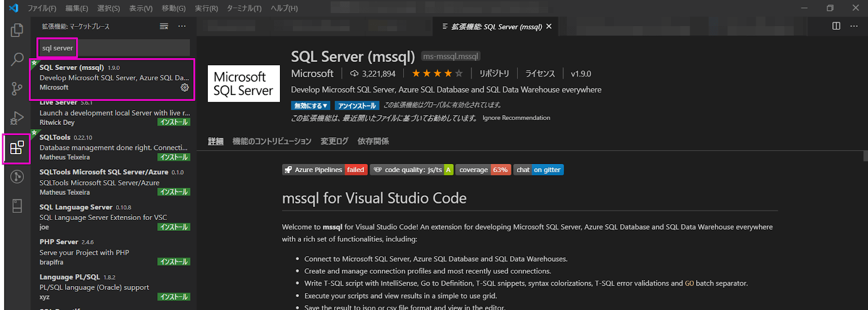Image resolution: width=868 pixels, height=310 pixels.
Task: Select the SQLTools extension entry
Action: coord(113,147)
